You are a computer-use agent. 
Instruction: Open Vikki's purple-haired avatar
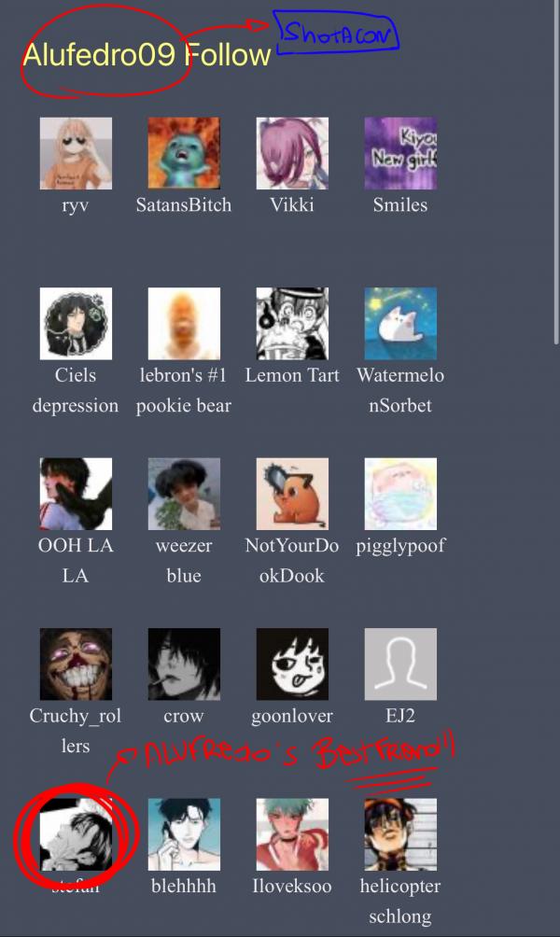point(292,154)
